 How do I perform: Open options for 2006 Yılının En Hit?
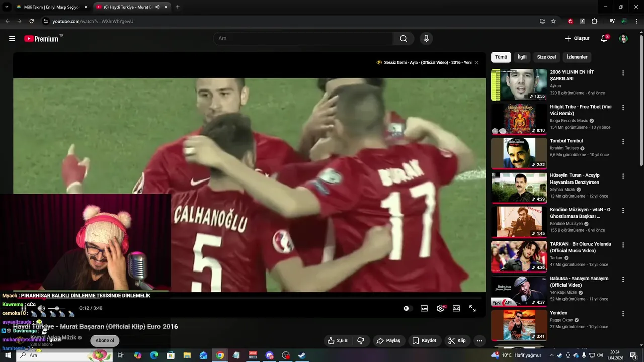(x=623, y=73)
